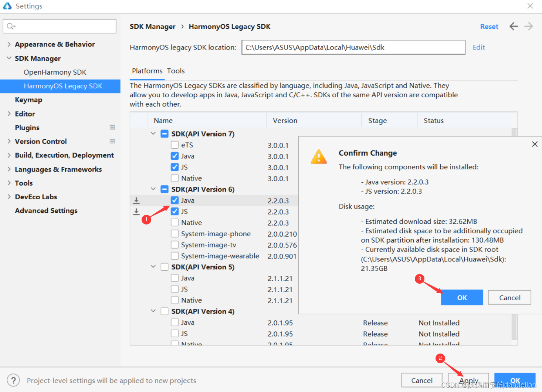Image resolution: width=542 pixels, height=392 pixels.
Task: Enable Native 2.2.0.3 checkbox
Action: 175,223
